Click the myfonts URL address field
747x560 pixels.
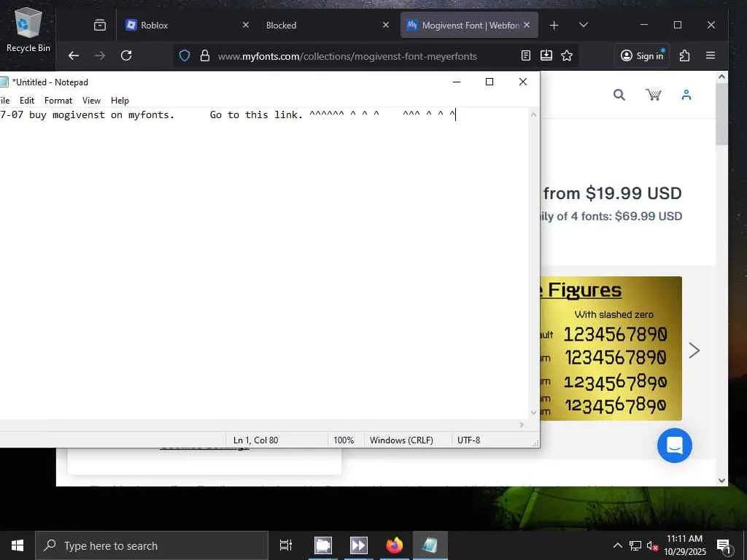348,56
